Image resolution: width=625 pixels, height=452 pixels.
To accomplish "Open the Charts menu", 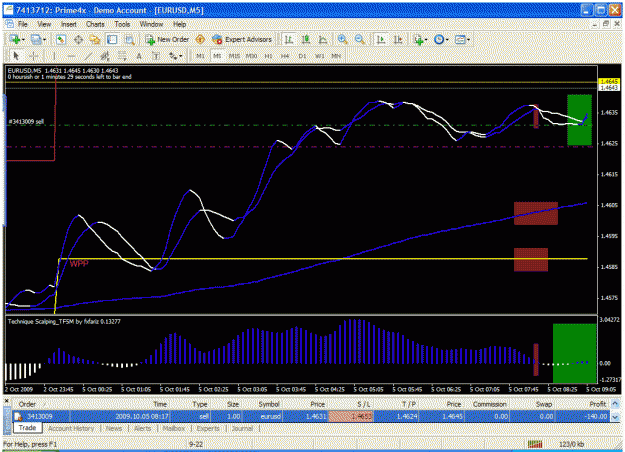I will point(95,24).
